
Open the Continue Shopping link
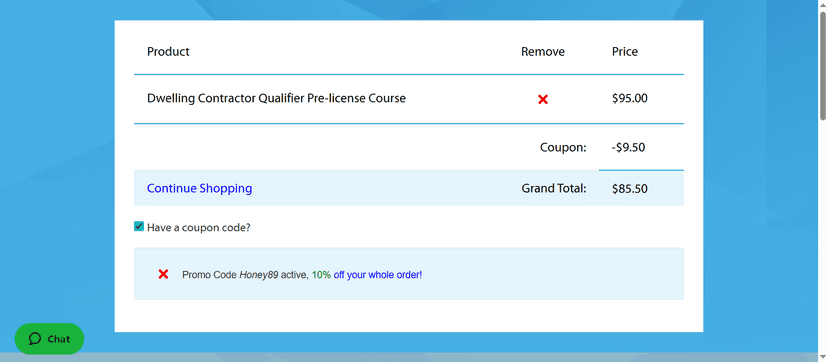[199, 188]
